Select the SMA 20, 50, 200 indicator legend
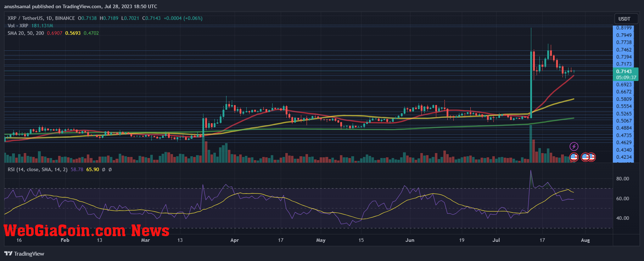 (26, 33)
